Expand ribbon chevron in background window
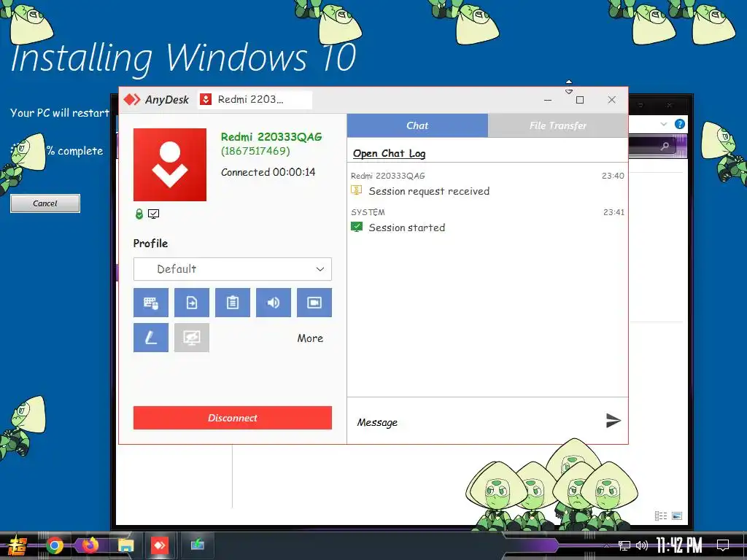 [x=664, y=124]
